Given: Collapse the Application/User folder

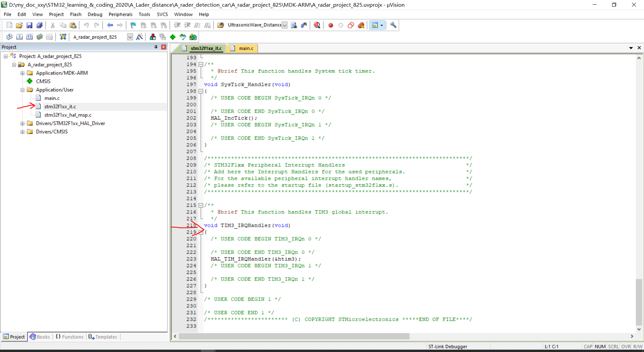Looking at the screenshot, I should 22,90.
